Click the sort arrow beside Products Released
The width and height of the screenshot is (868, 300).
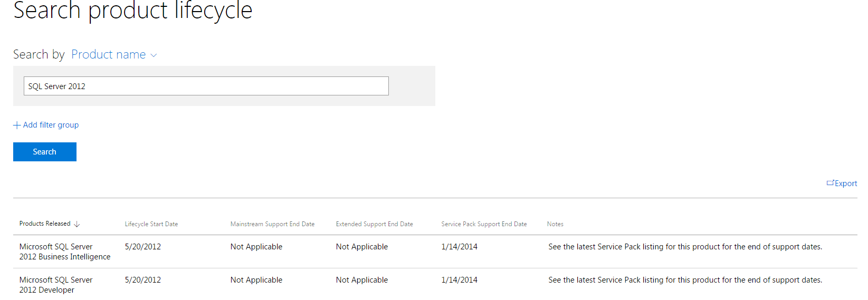pyautogui.click(x=77, y=224)
